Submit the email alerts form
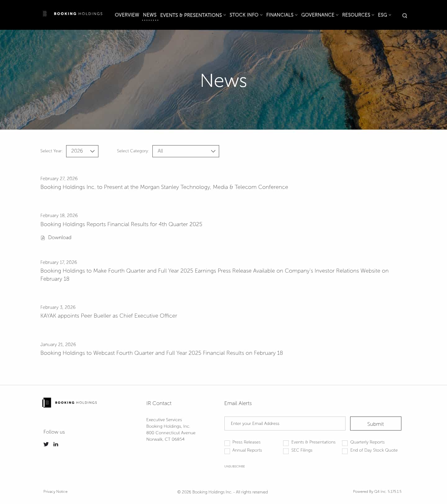This screenshot has height=504, width=447. pyautogui.click(x=376, y=424)
